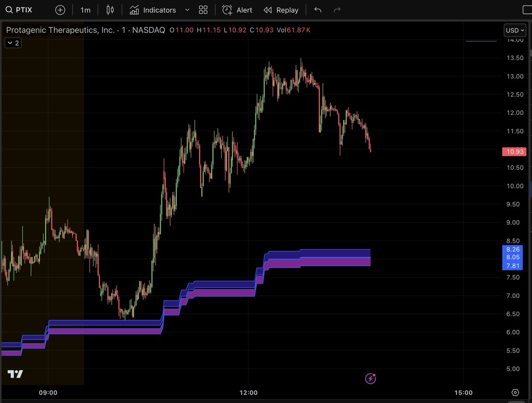The width and height of the screenshot is (532, 403).
Task: Select Protagenic Therapeutics, Inc. symbol title
Action: tap(60, 30)
